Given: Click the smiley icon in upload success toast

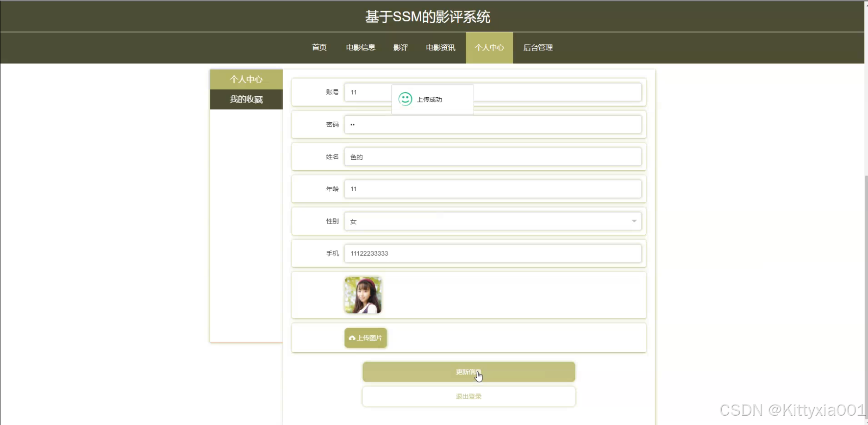Looking at the screenshot, I should coord(405,99).
